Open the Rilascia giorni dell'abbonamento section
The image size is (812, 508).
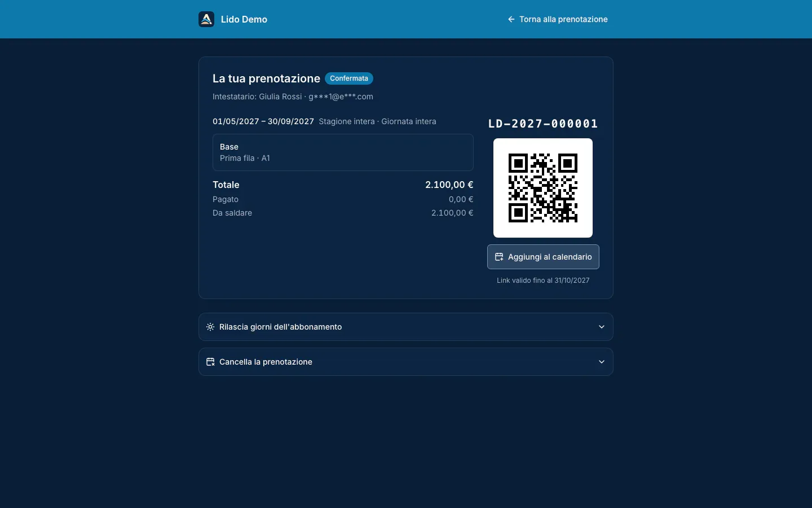tap(406, 327)
